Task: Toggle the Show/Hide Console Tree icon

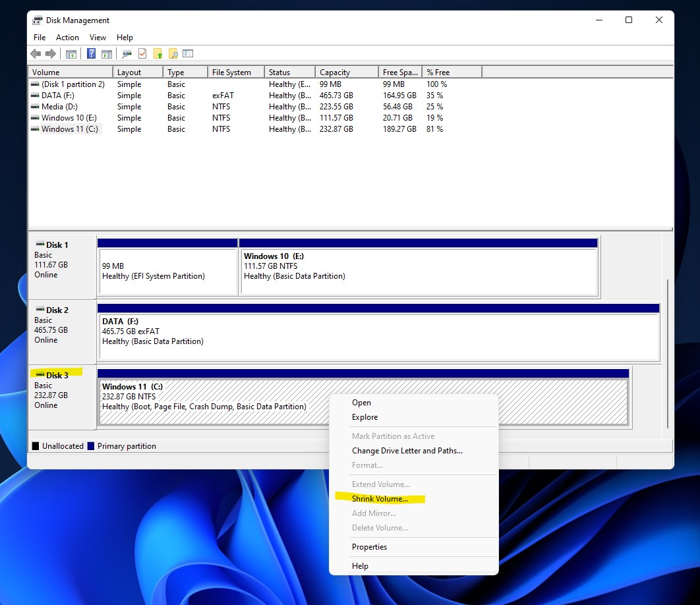Action: tap(71, 54)
